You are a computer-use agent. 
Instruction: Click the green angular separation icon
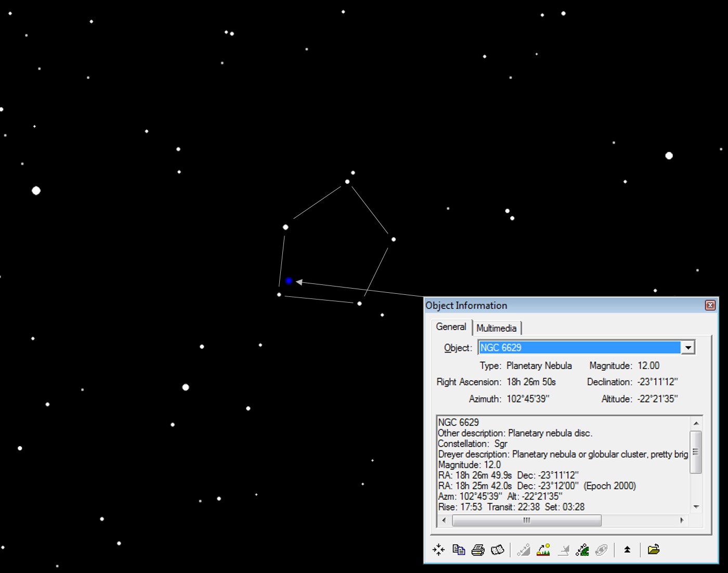[x=582, y=550]
